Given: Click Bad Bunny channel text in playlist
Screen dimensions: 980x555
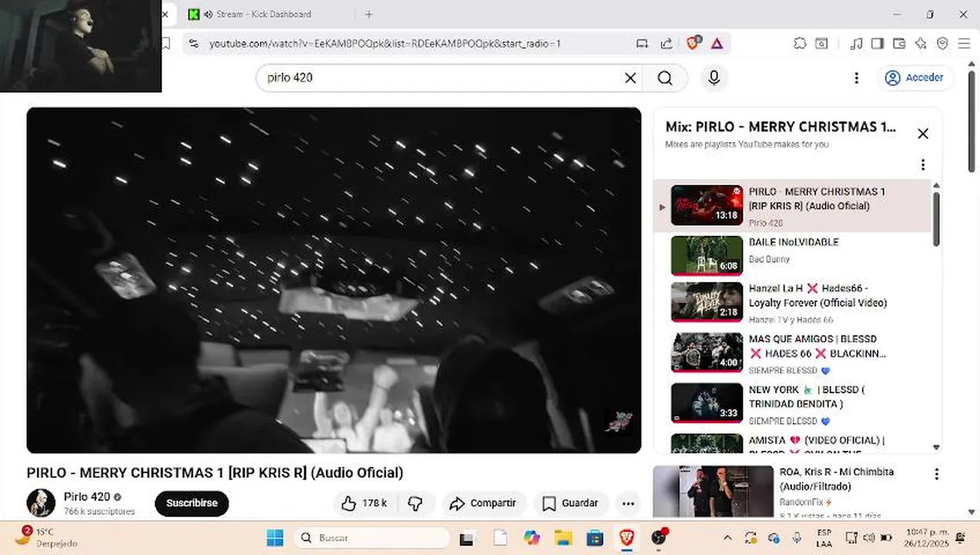Looking at the screenshot, I should coord(769,260).
